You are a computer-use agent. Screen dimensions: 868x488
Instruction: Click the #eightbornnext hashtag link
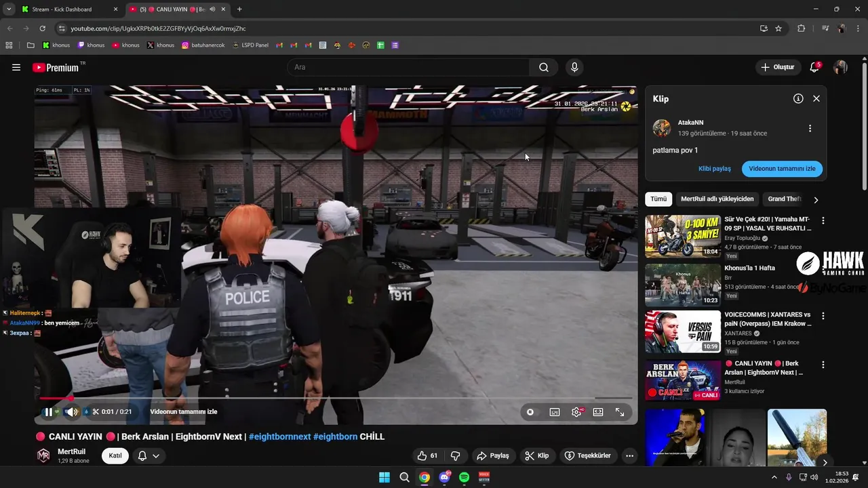[280, 436]
